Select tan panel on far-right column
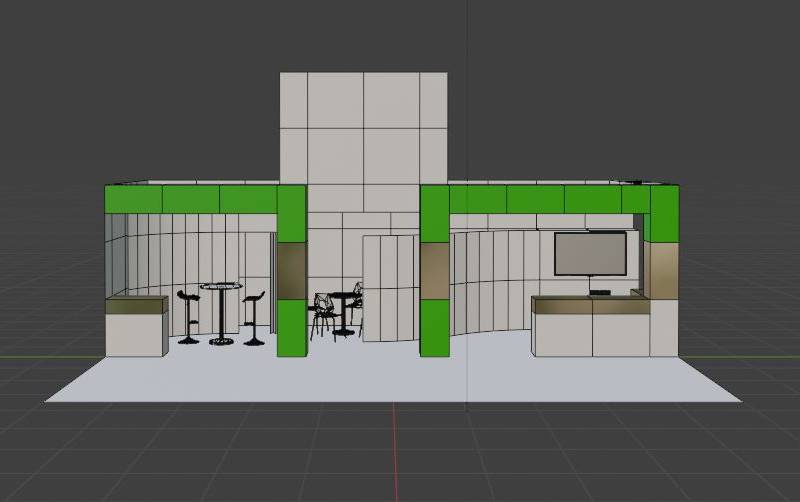 coord(662,268)
